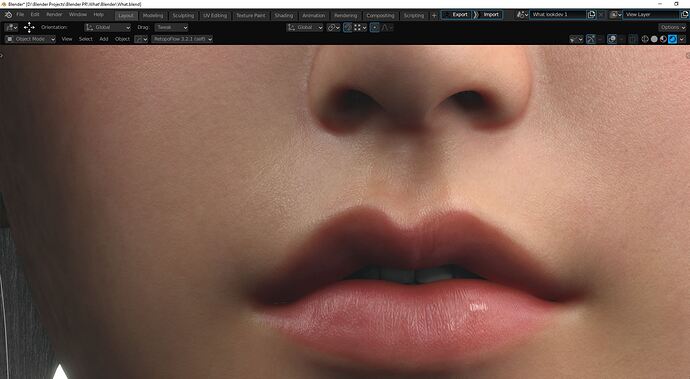
Task: Open the scene browse dropdown
Action: pyautogui.click(x=522, y=15)
